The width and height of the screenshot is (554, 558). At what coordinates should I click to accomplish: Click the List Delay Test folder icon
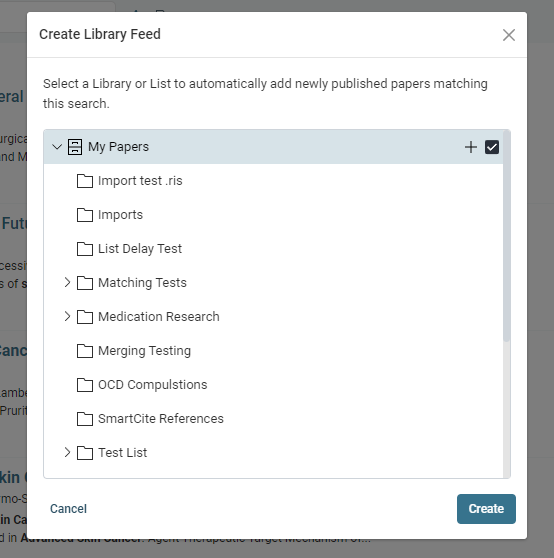[85, 249]
